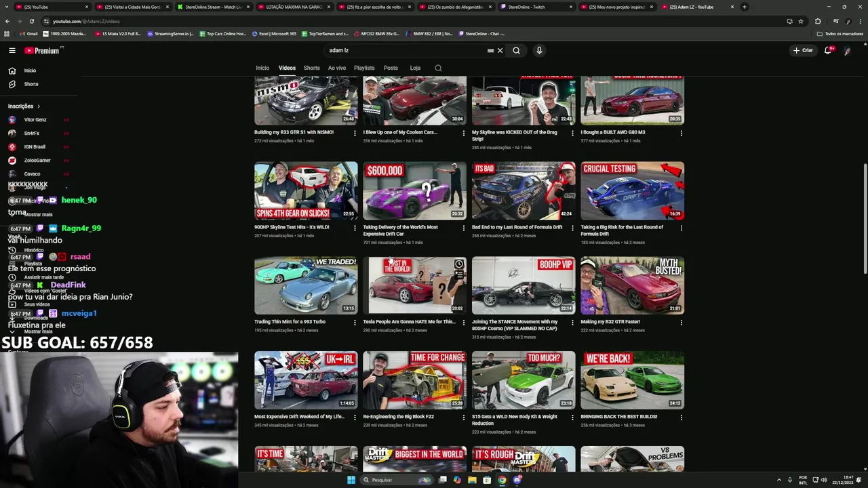Click the Windows taskbar Pesquisar search box
This screenshot has width=868, height=488.
[x=397, y=480]
